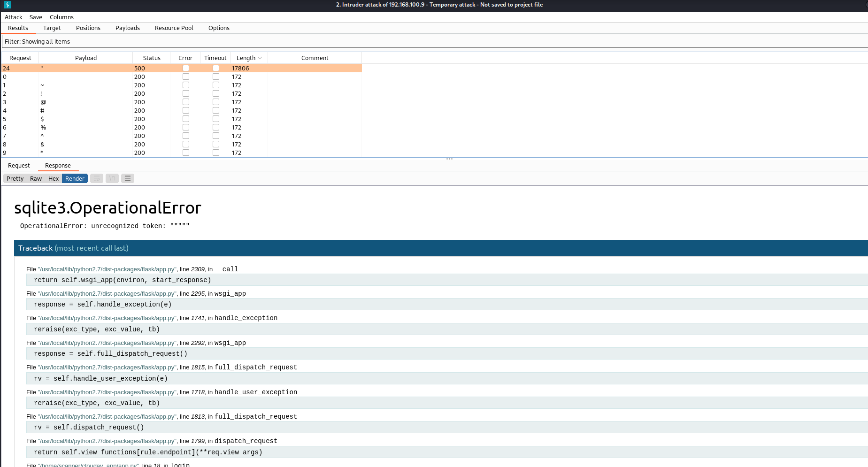The height and width of the screenshot is (467, 868).
Task: Switch to the Positions tab
Action: click(88, 28)
